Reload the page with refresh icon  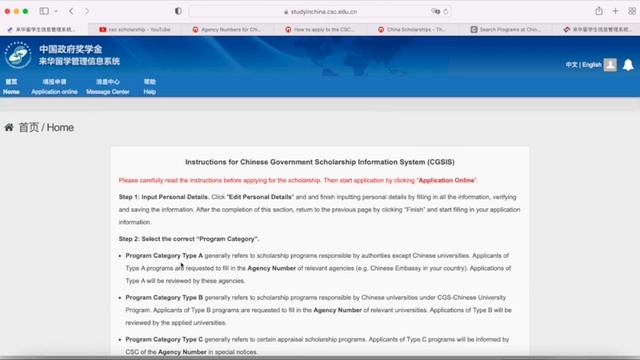446,12
